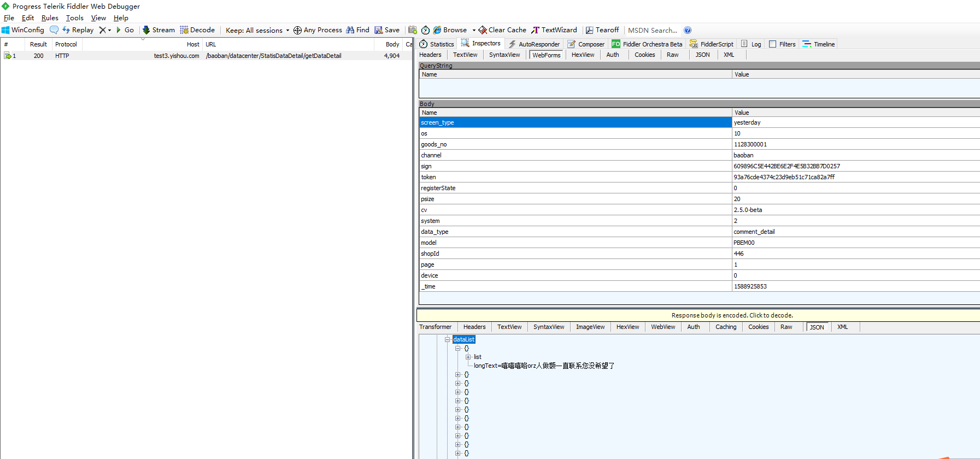Screen dimensions: 980x459
Task: Click the test3.yishou.com host cell
Action: 177,56
